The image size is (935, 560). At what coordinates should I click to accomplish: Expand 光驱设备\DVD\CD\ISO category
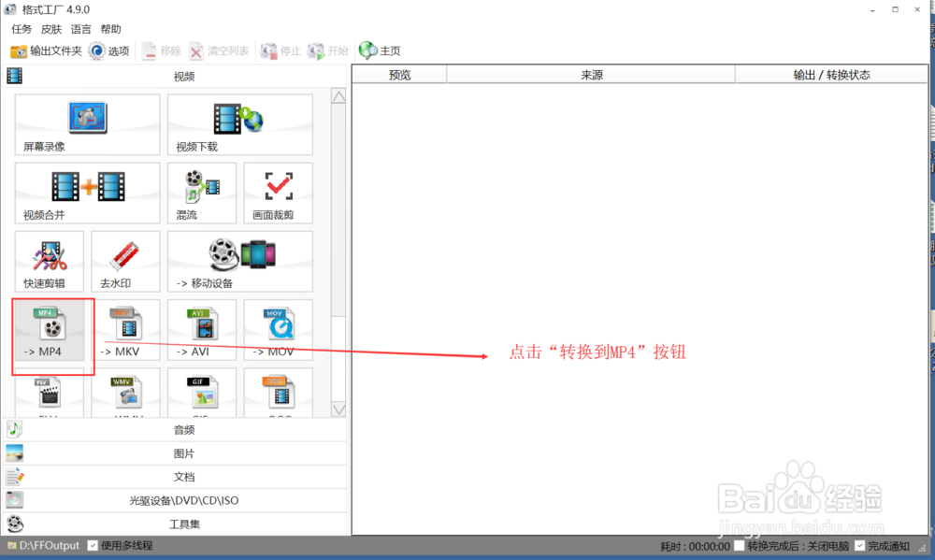176,500
